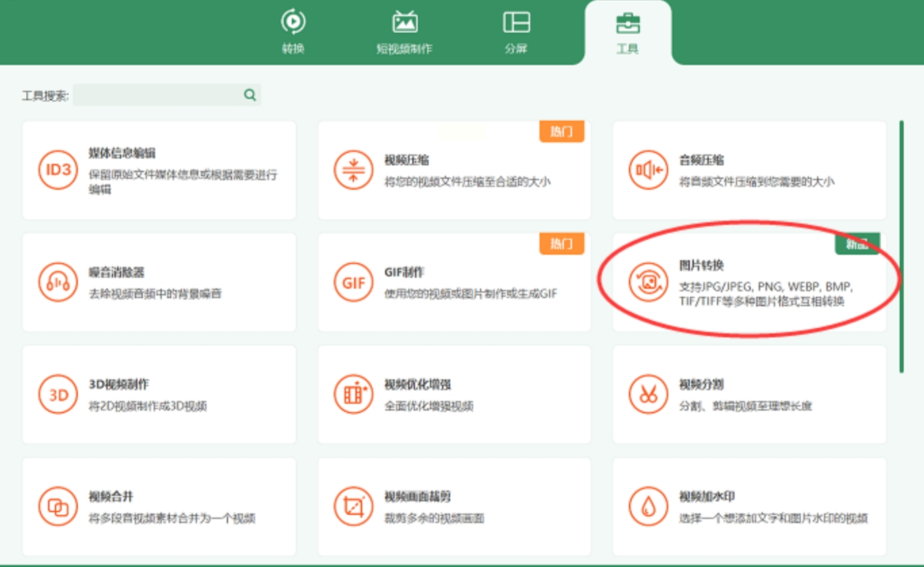Click the GIF制作 icon

[x=353, y=282]
